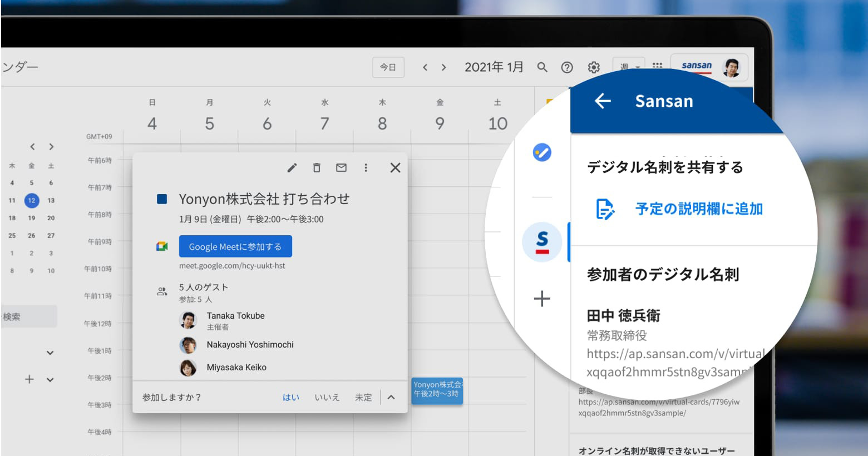Answer いいえ to decline the event
Viewport: 868px width, 456px height.
click(x=327, y=397)
